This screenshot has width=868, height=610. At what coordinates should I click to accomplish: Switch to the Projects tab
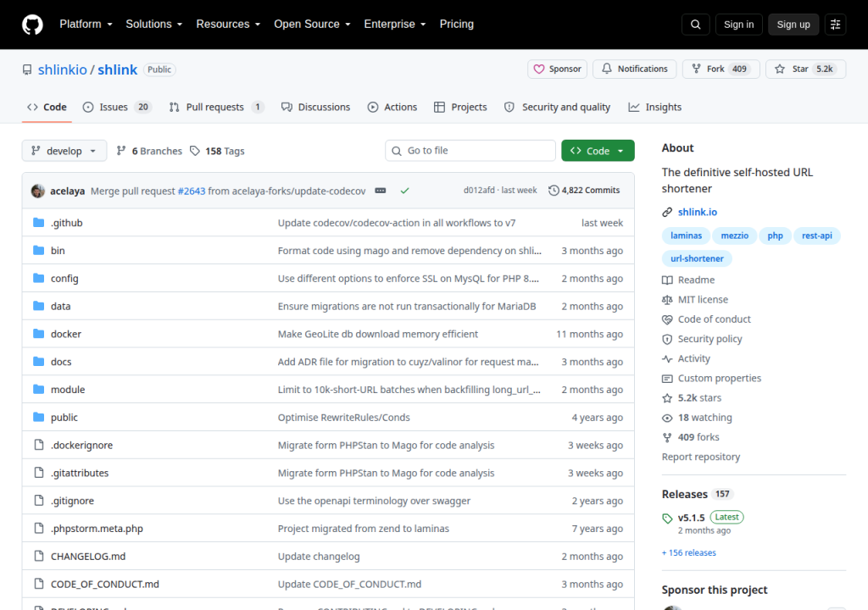(x=460, y=108)
